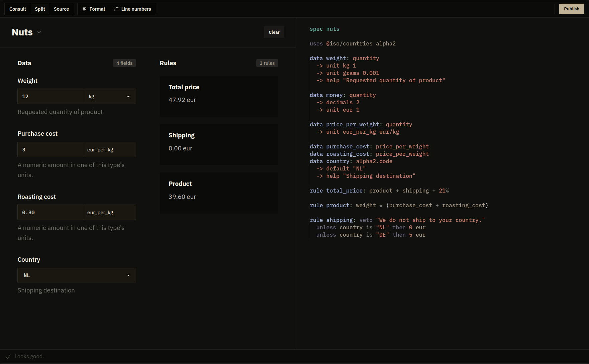Click the 47.92 eur total value
Image resolution: width=589 pixels, height=364 pixels.
click(182, 100)
